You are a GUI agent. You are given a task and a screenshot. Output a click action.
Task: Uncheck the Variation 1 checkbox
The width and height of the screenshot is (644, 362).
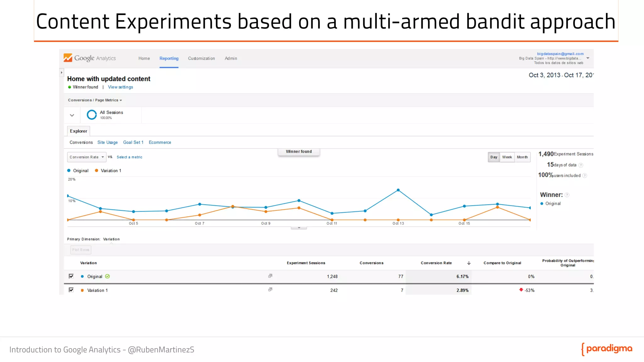71,290
